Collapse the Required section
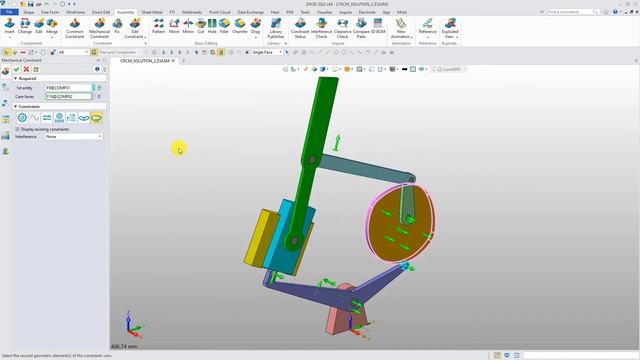This screenshot has height=360, width=640. [x=16, y=78]
